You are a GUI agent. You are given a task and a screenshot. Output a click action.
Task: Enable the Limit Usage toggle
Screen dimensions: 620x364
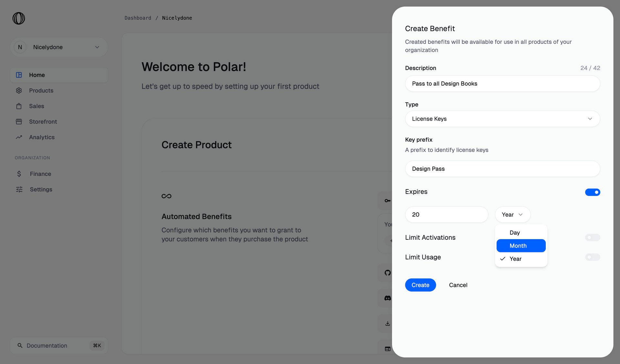click(592, 257)
